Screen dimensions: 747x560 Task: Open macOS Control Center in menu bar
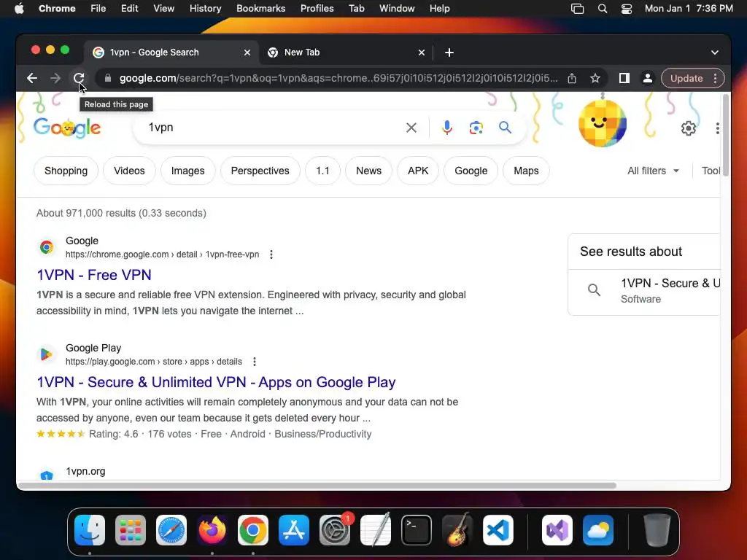tap(627, 9)
